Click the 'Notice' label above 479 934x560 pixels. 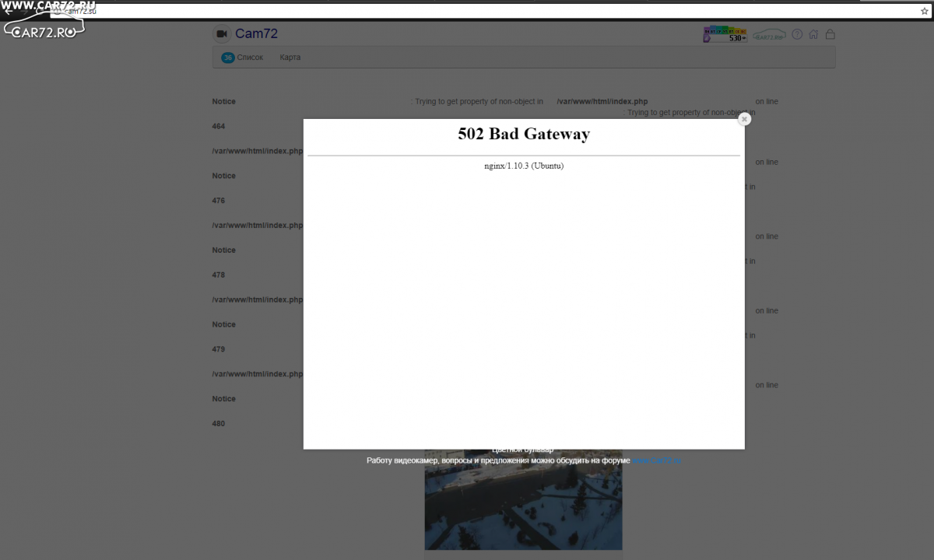click(x=223, y=324)
